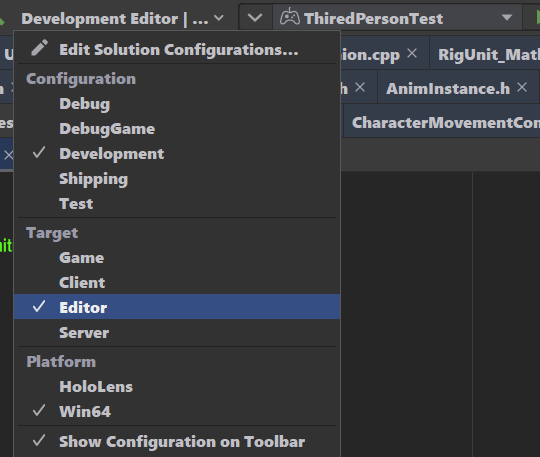Switch to the CharacterMovementCom tab
This screenshot has width=540, height=457.
[446, 123]
